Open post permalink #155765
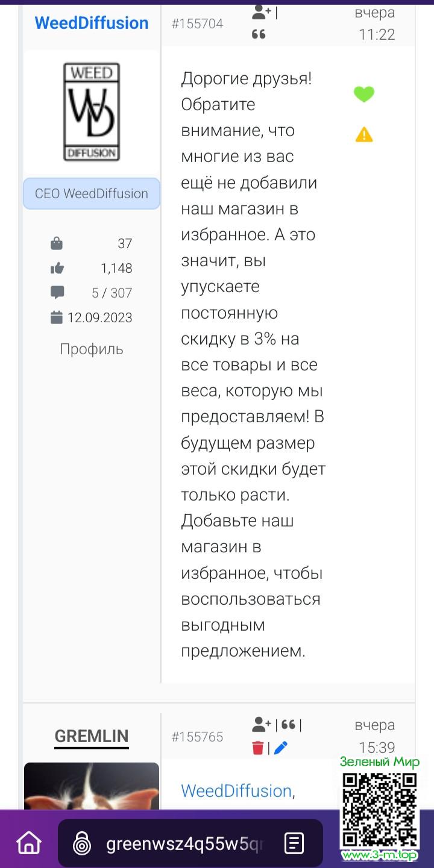 pos(197,737)
